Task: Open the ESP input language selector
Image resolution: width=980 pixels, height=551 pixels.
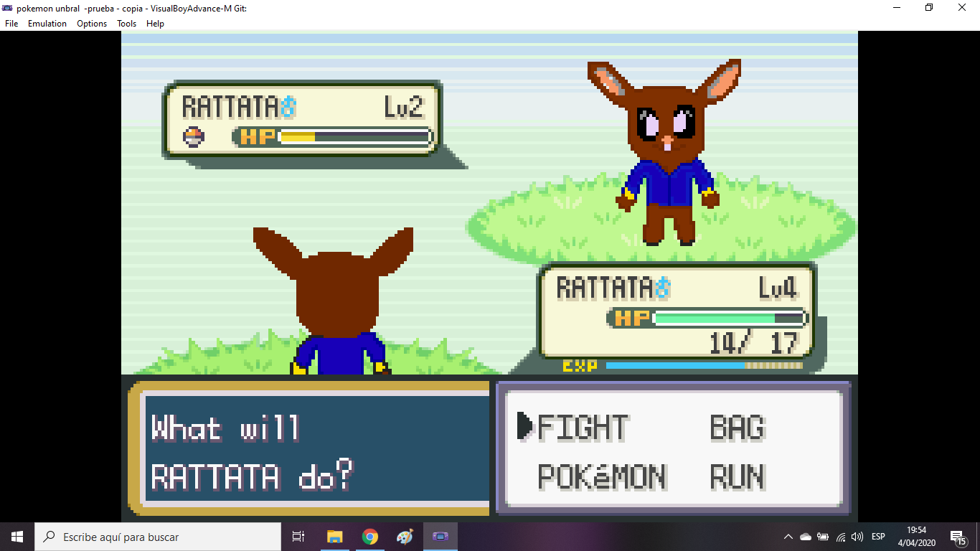Action: (x=878, y=537)
